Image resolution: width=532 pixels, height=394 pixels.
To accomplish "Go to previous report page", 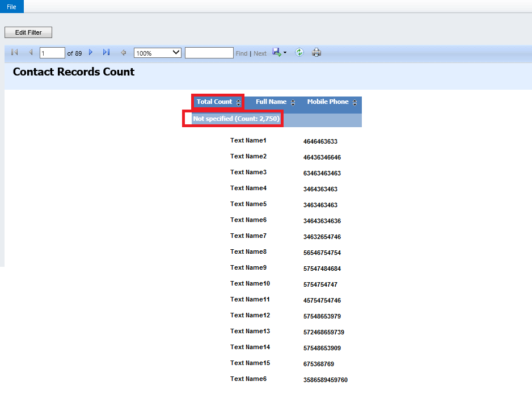I will [31, 52].
